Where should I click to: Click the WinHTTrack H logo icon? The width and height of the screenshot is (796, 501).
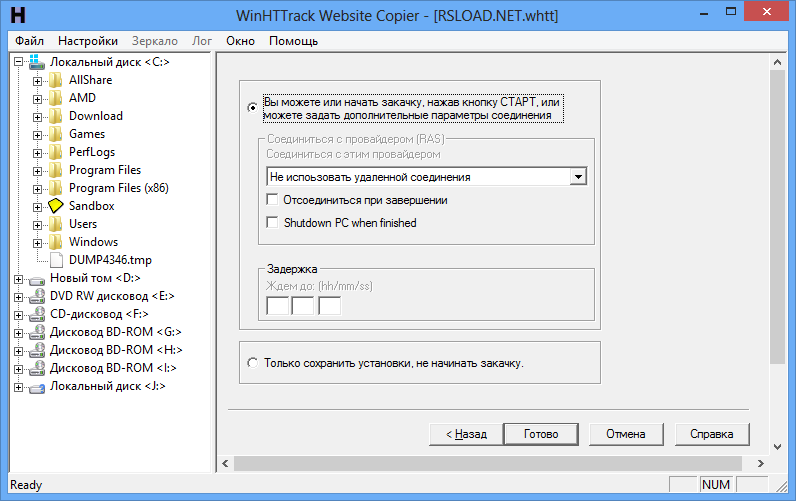tap(18, 15)
